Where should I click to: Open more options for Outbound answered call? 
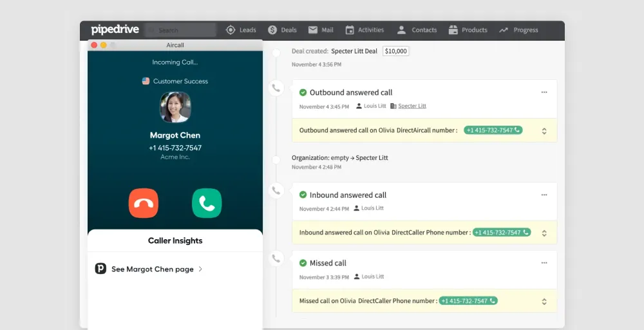point(544,92)
